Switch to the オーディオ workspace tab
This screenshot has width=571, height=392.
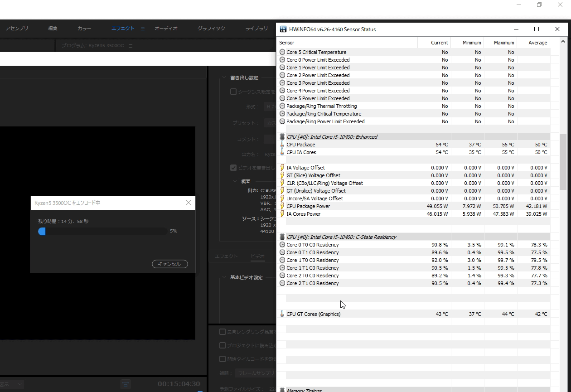pyautogui.click(x=166, y=29)
